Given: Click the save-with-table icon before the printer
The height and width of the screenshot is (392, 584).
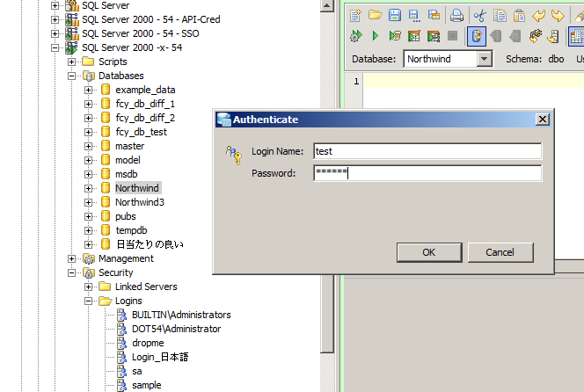Looking at the screenshot, I should pyautogui.click(x=434, y=15).
